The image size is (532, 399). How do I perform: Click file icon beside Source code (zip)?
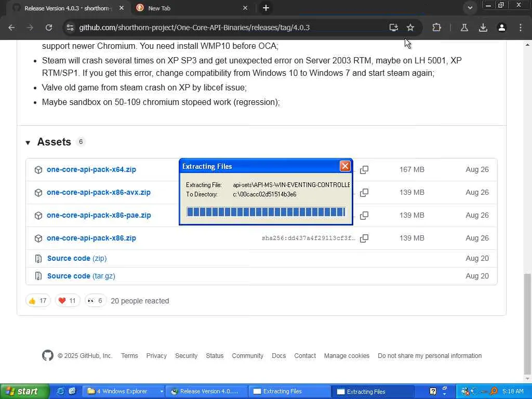coord(38,259)
